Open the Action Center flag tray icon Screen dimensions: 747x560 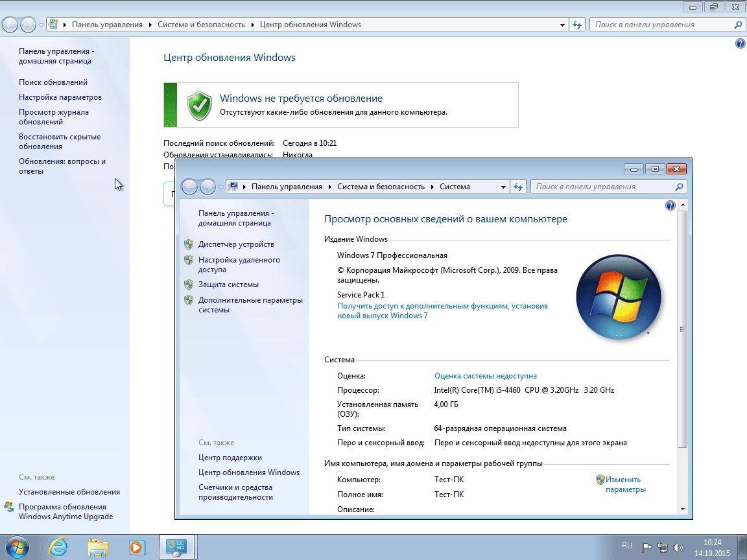(646, 547)
